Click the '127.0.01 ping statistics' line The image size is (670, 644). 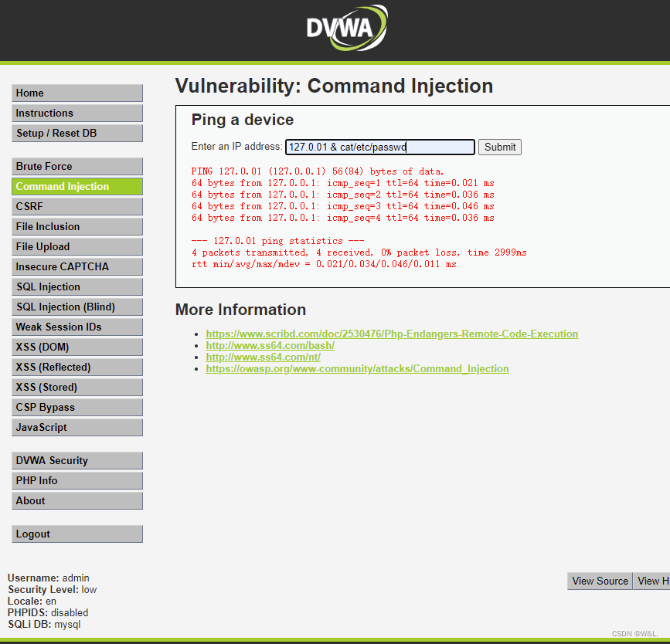point(277,241)
